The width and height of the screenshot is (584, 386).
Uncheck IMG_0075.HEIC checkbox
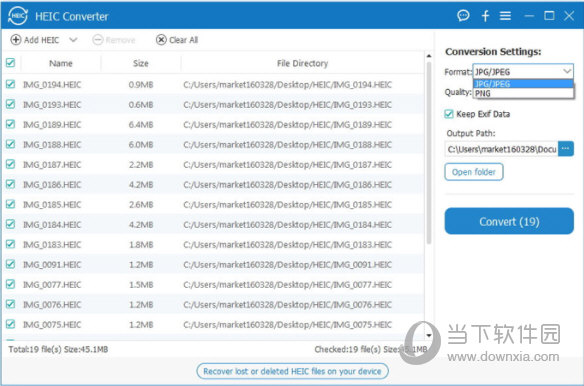pos(10,324)
